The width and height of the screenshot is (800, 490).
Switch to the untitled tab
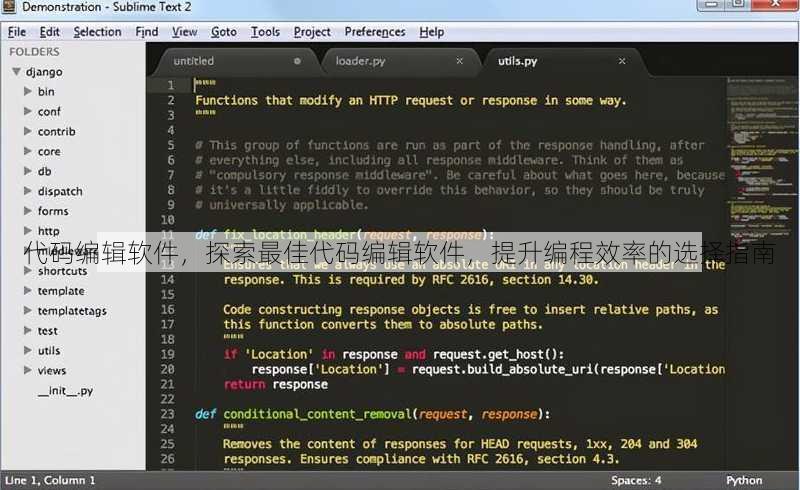237,61
